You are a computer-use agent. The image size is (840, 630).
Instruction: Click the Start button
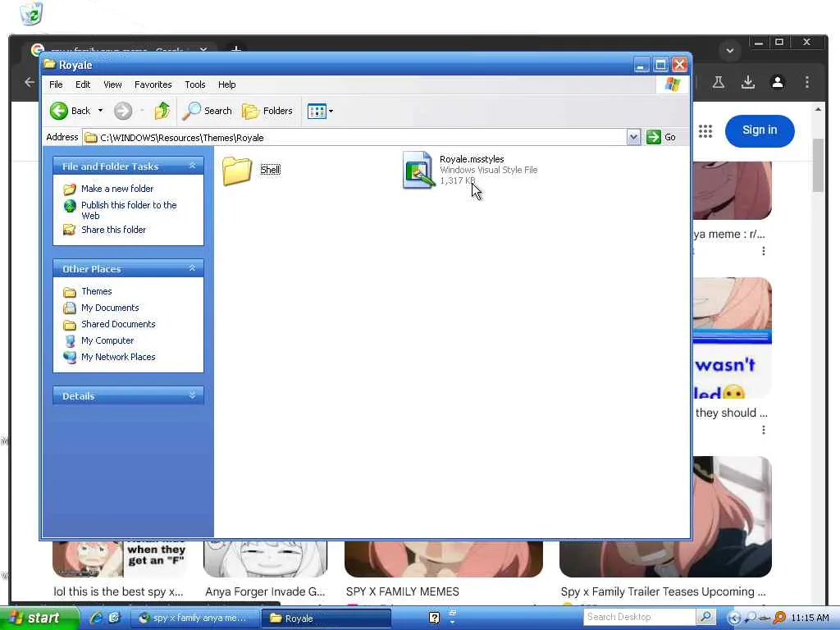pyautogui.click(x=39, y=618)
